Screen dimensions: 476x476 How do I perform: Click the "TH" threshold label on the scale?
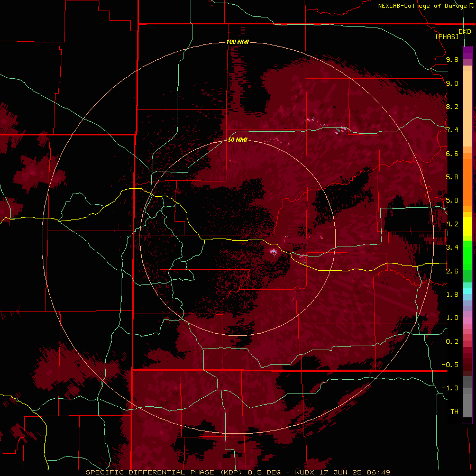[454, 412]
